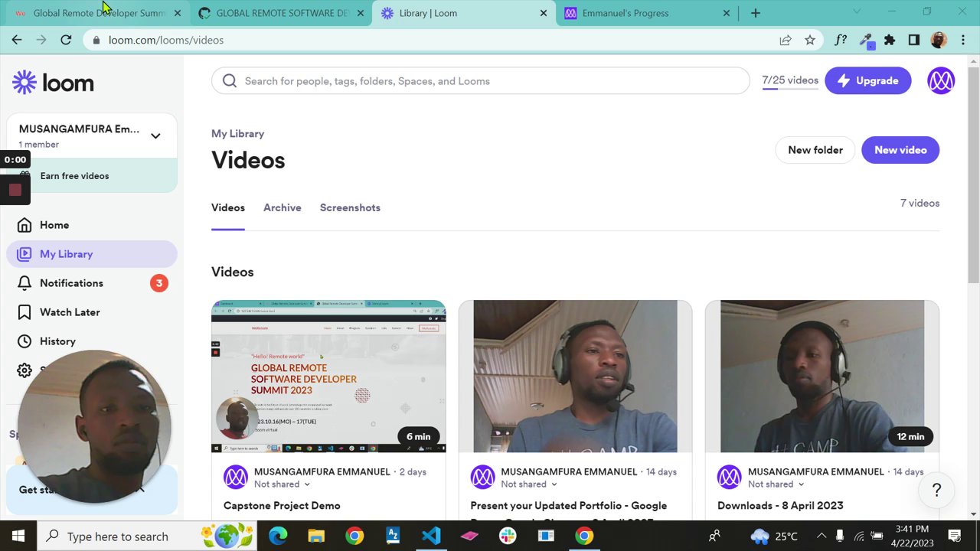Open a new browser tab
This screenshot has height=551, width=980.
(x=756, y=13)
